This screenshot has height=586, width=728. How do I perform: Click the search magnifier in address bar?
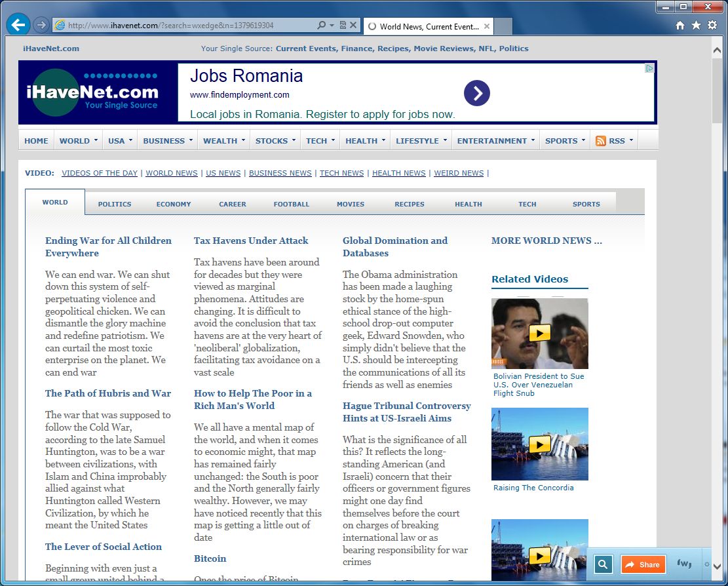tap(321, 25)
